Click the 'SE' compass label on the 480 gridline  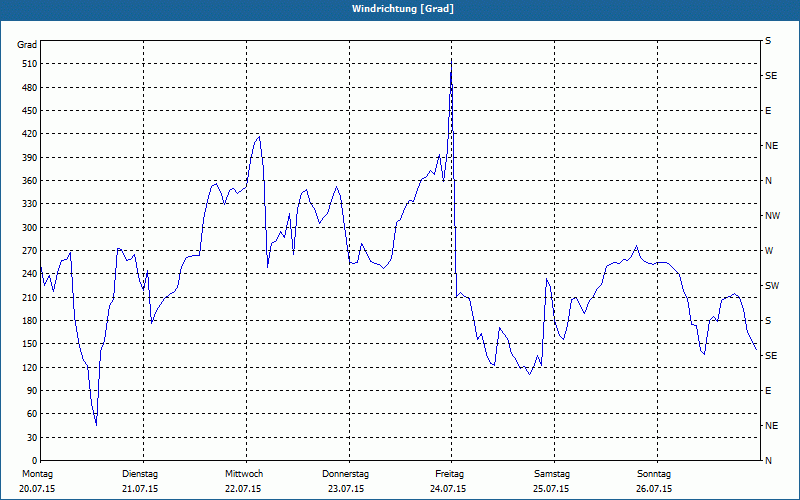click(771, 76)
